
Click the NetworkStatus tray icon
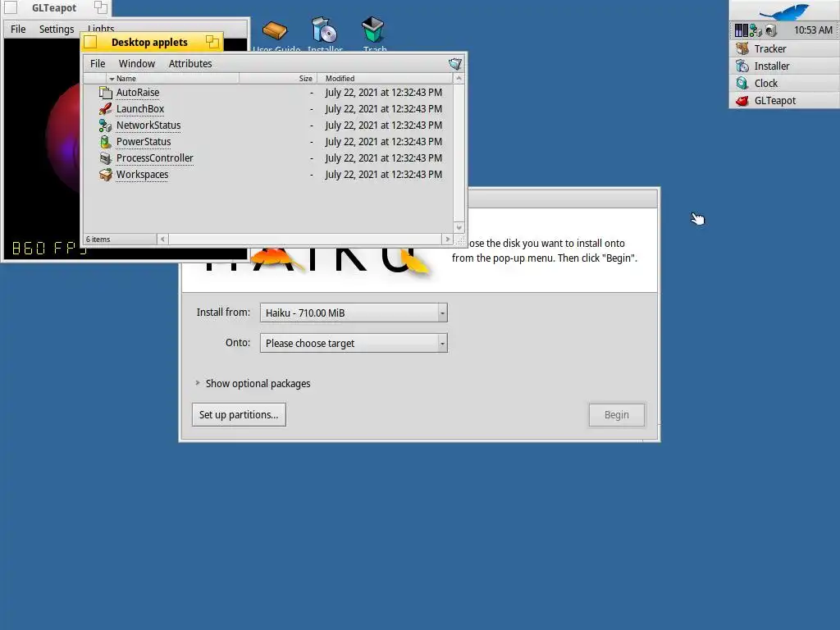(756, 30)
